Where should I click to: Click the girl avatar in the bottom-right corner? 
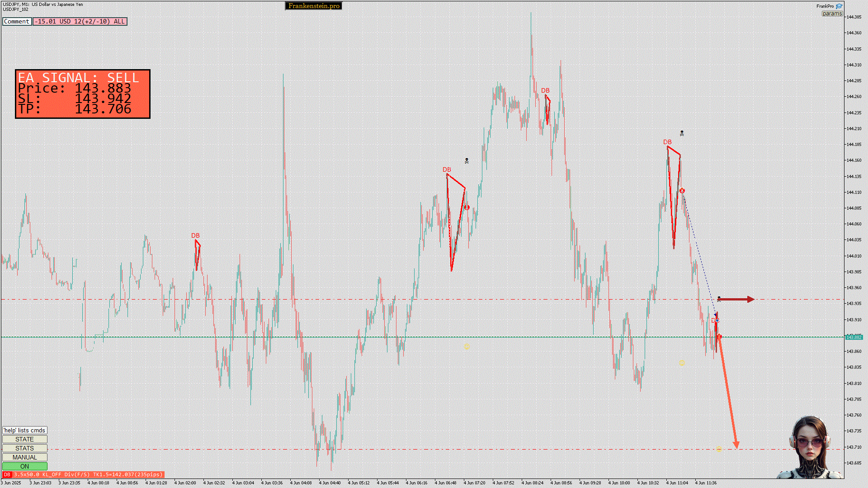pos(810,447)
